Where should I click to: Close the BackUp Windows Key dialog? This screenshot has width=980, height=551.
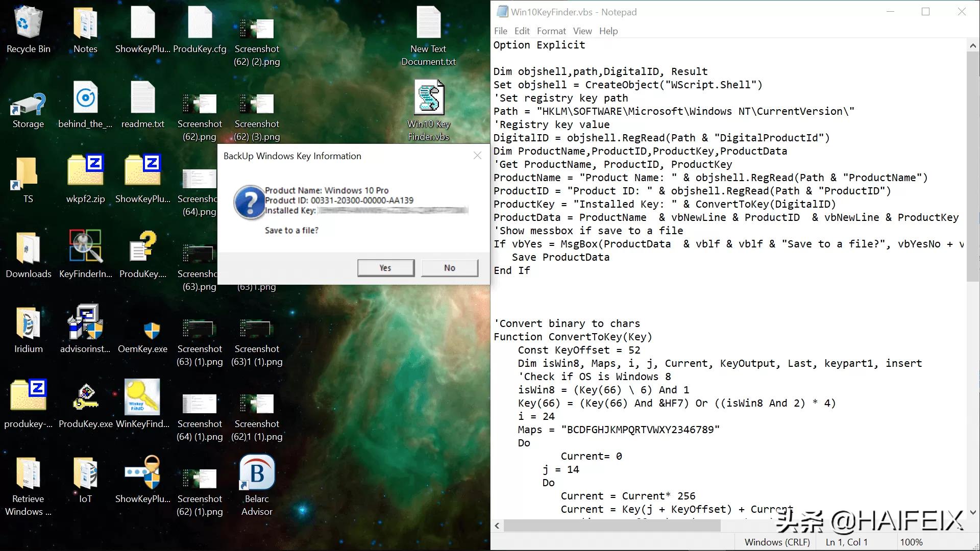tap(477, 156)
